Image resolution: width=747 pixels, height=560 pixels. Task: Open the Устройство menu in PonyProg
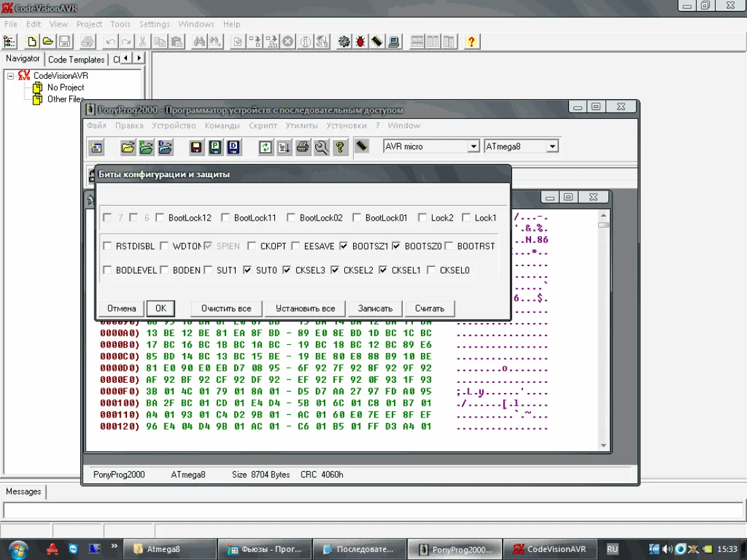click(174, 126)
